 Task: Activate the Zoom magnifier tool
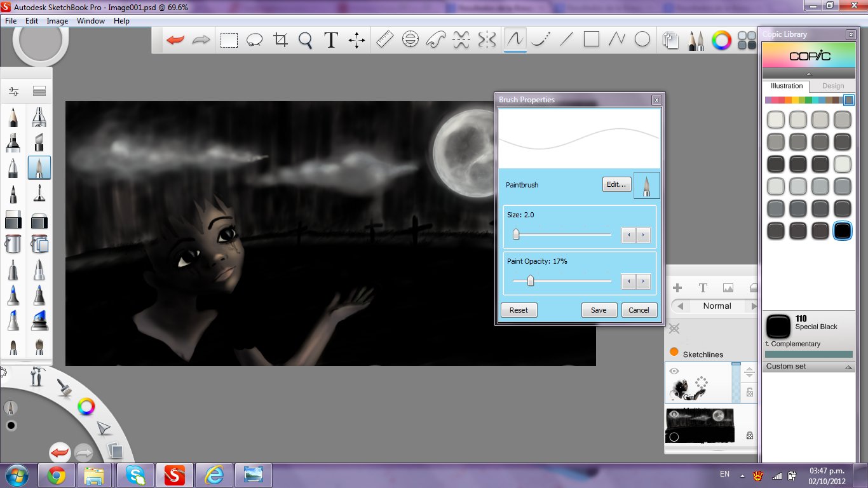click(306, 40)
